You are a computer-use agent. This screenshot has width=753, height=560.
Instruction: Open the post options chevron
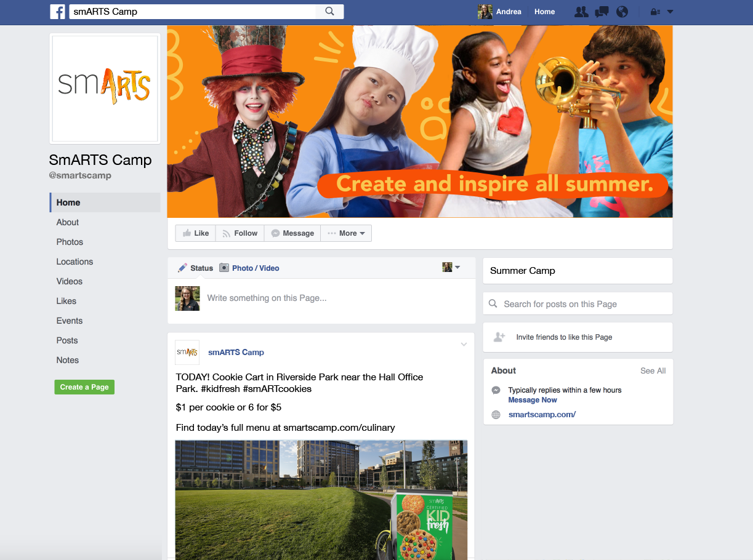pos(464,345)
